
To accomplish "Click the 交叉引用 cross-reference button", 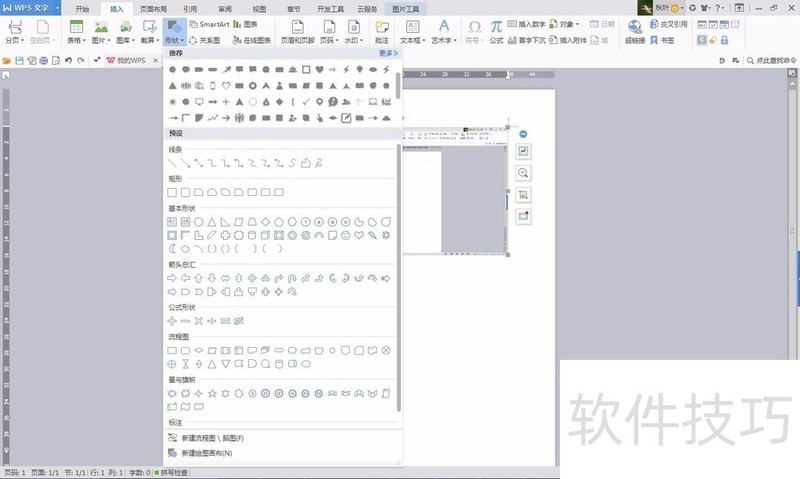I will click(669, 24).
